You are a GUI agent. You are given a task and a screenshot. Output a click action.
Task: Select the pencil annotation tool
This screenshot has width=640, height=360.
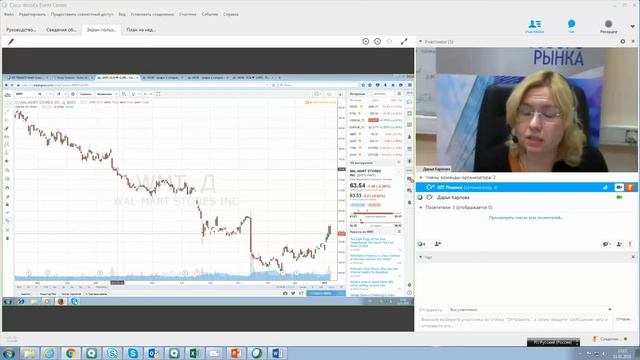coord(11,42)
